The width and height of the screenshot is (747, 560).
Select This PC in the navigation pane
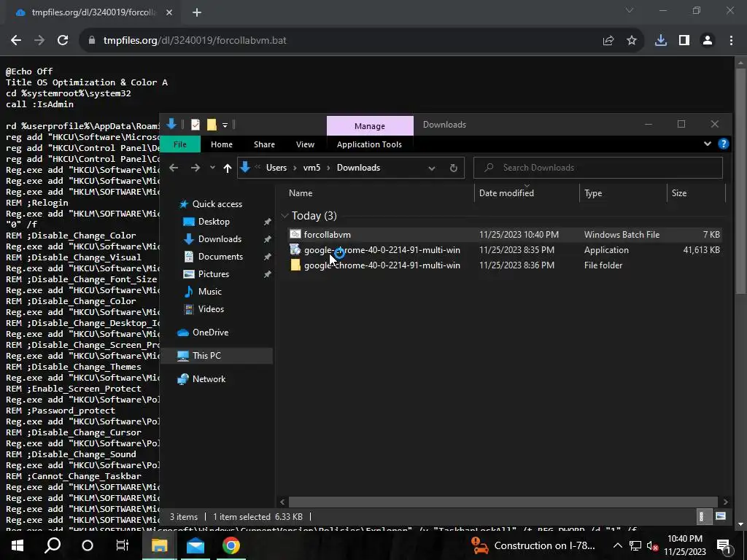point(217,356)
